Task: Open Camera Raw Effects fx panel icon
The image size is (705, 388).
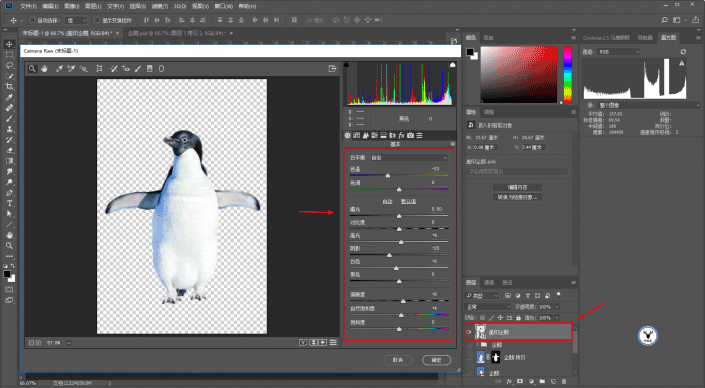Action: click(402, 135)
